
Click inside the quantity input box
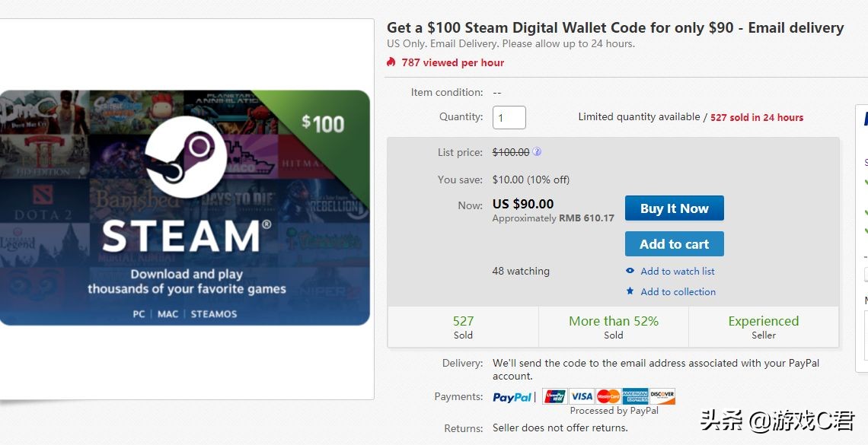click(x=509, y=117)
